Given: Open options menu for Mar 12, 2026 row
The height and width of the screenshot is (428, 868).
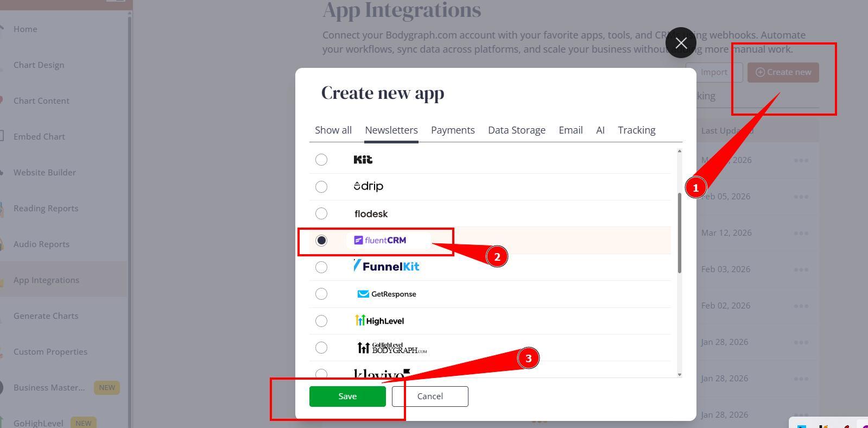Looking at the screenshot, I should click(x=801, y=233).
